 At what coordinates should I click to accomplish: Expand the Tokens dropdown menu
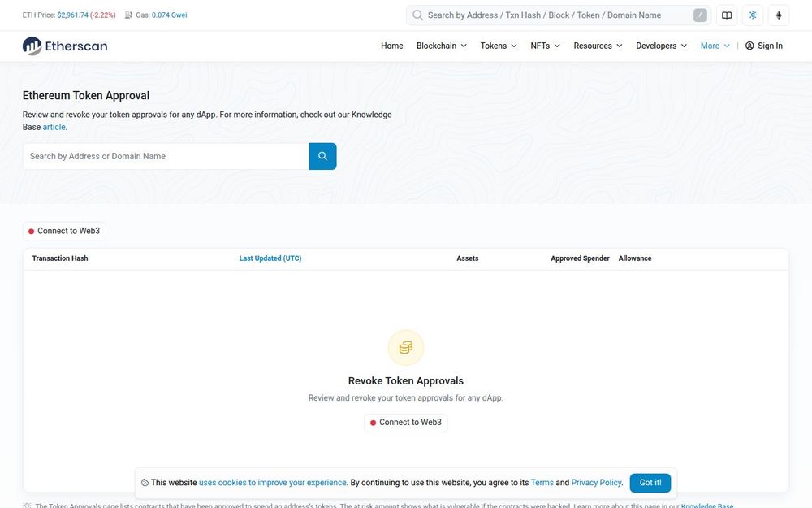point(499,46)
